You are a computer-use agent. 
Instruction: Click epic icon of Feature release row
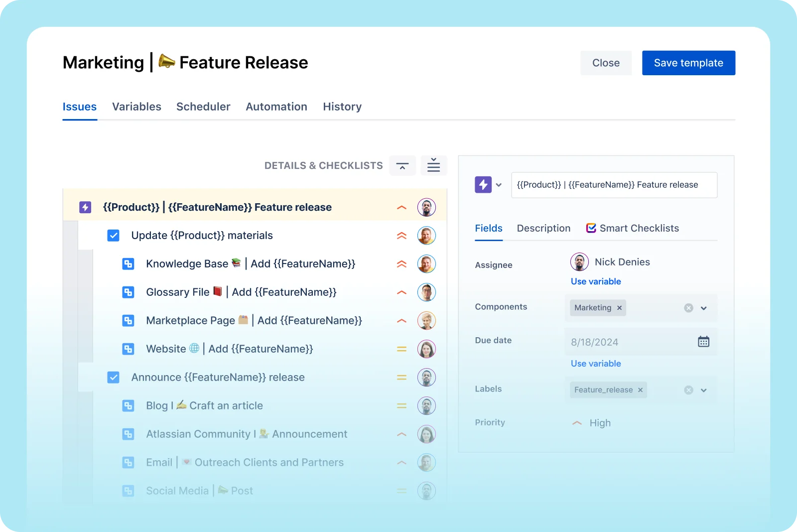click(x=85, y=207)
